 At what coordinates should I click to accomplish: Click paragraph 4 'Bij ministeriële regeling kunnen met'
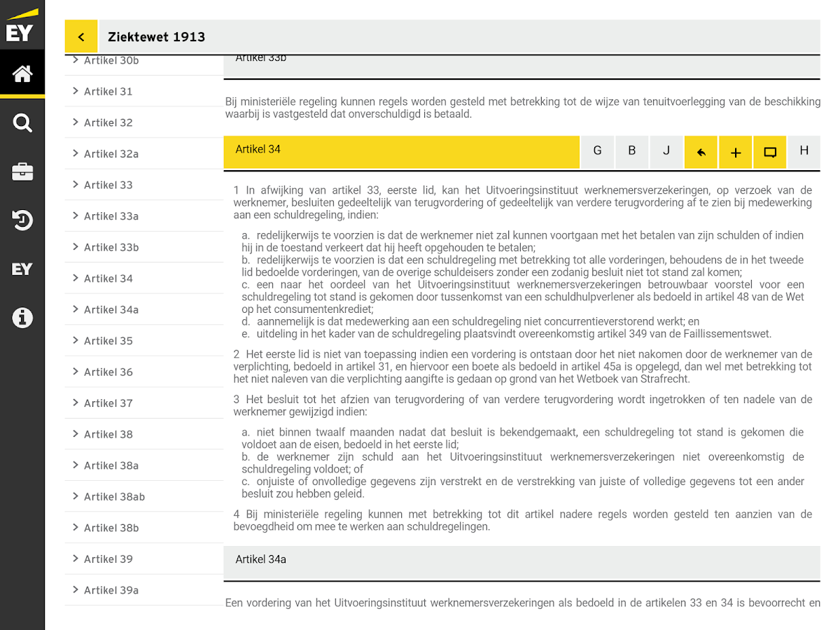point(523,521)
